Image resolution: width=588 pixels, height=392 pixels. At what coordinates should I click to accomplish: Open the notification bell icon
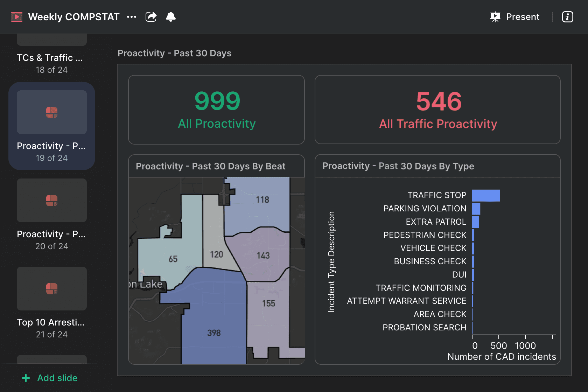pyautogui.click(x=171, y=17)
